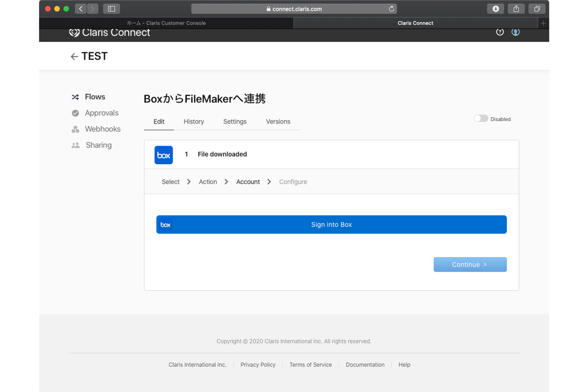
Task: Click the Sign into Box button
Action: pos(331,224)
